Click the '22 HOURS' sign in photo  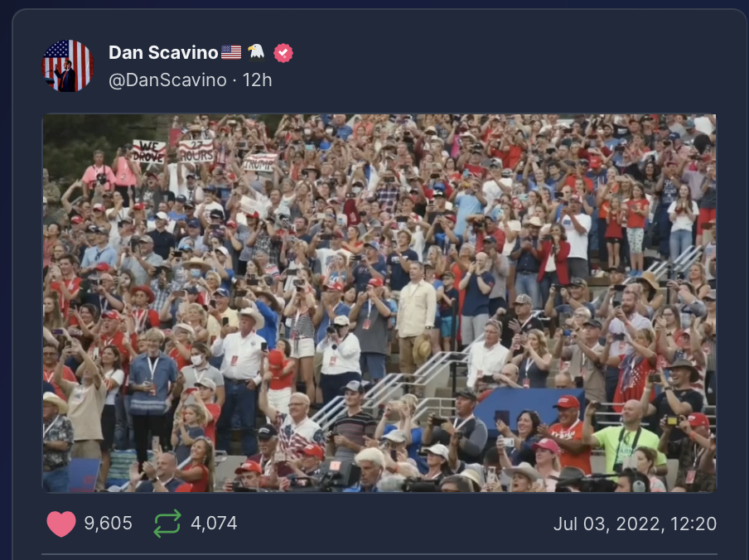(196, 151)
